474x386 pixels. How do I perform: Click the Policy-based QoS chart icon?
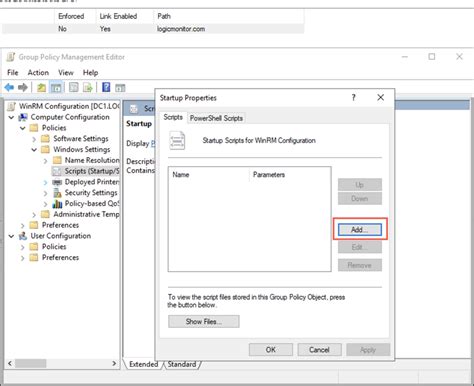coord(57,204)
